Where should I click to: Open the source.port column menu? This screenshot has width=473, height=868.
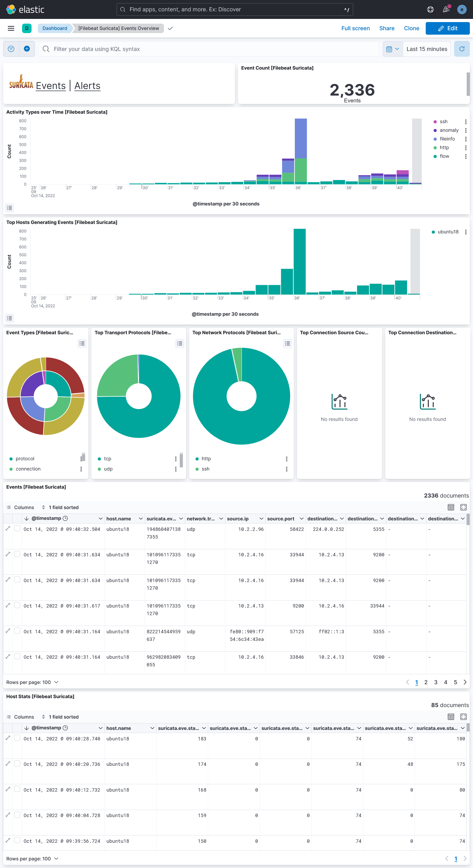pos(301,519)
